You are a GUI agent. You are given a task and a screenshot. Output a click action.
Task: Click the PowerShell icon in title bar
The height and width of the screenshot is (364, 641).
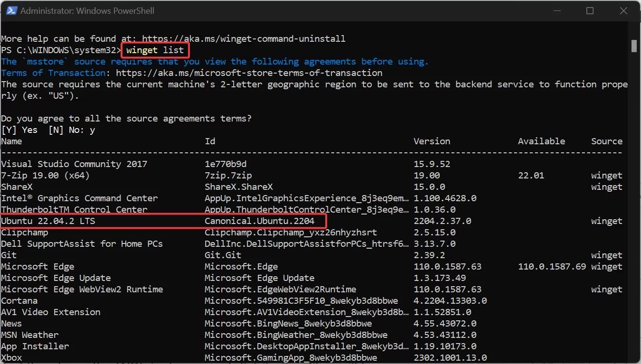pos(10,10)
